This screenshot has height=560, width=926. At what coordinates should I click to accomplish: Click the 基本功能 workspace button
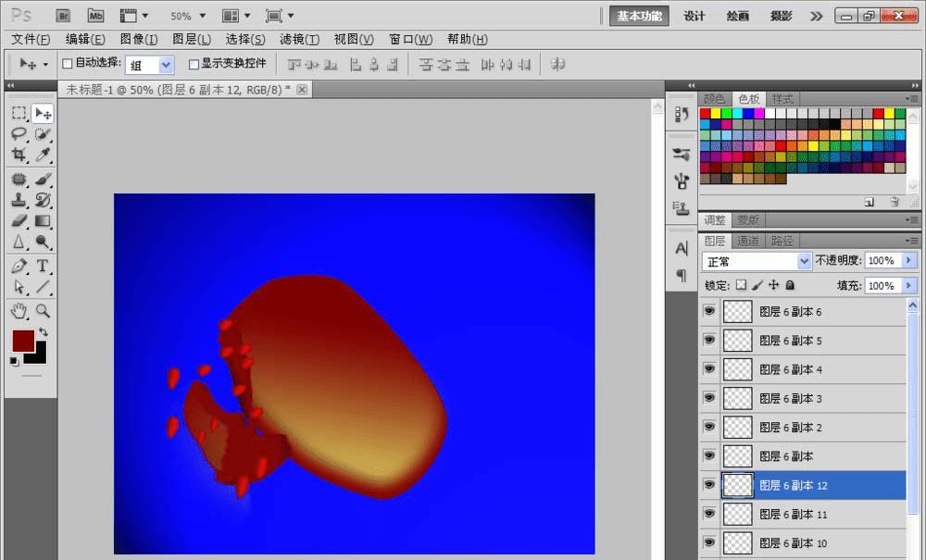point(640,16)
